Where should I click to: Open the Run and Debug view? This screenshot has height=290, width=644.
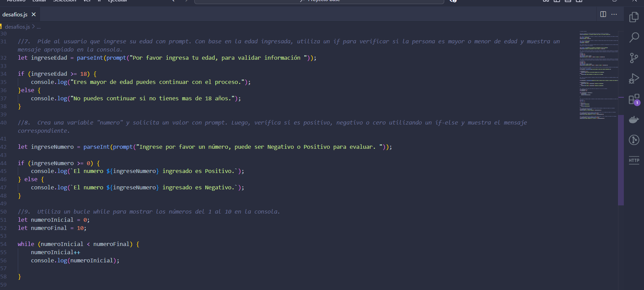tap(634, 78)
